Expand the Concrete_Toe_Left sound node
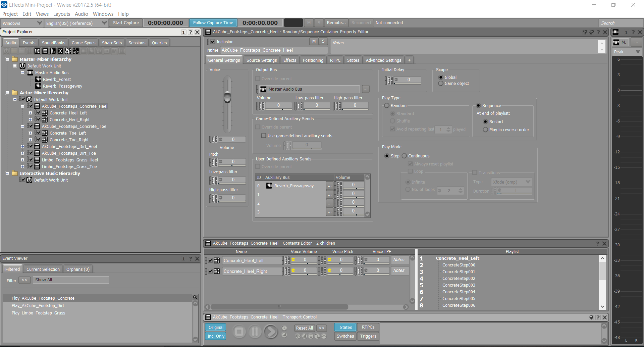Screen dimensions: 644x347 [x=30, y=133]
